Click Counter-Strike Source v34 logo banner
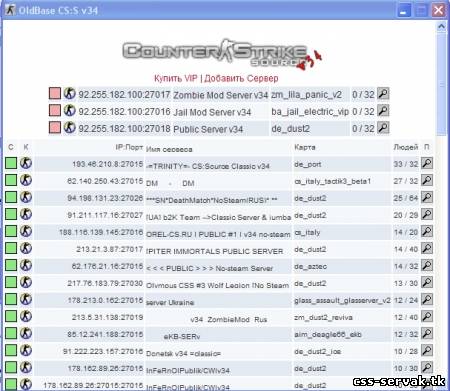Viewport: 450px width, 391px height. click(222, 53)
